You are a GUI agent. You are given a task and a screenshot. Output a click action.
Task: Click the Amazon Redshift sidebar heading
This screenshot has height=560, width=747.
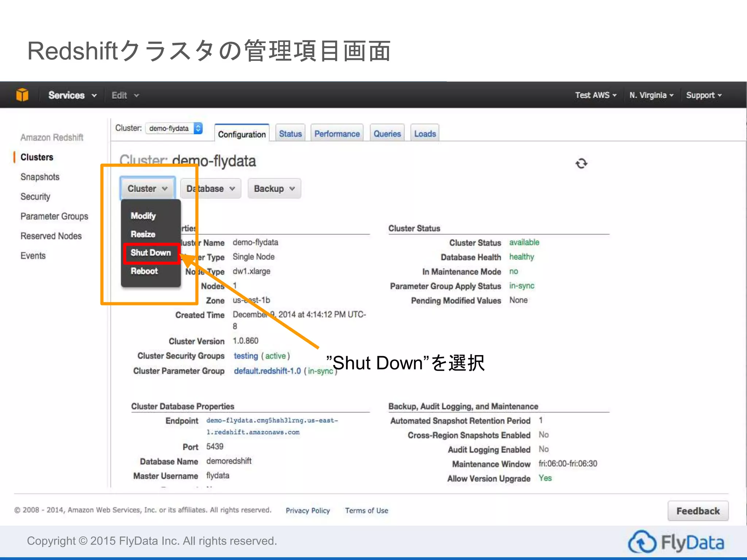pos(52,137)
